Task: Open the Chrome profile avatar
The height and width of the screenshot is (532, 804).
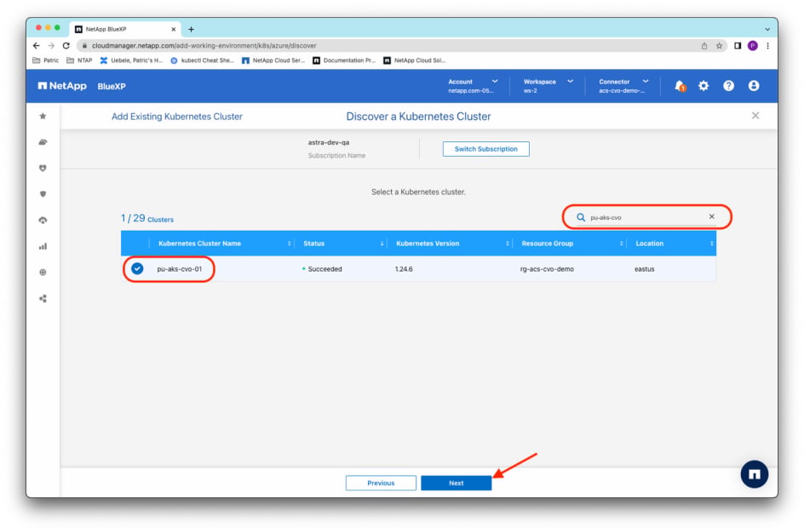Action: pos(753,46)
